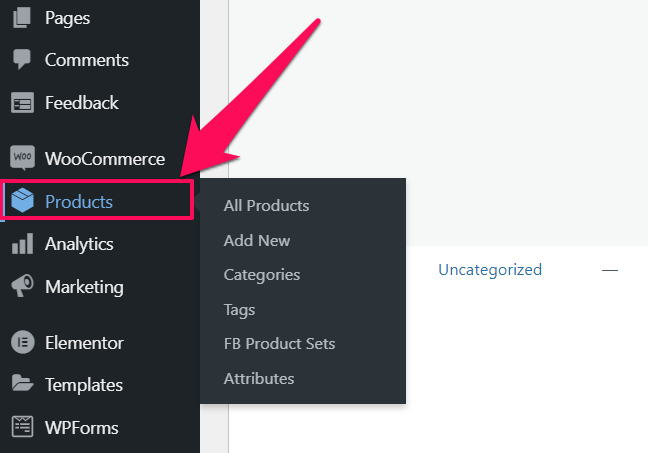
Task: Click the Analytics bar chart icon
Action: tap(22, 243)
